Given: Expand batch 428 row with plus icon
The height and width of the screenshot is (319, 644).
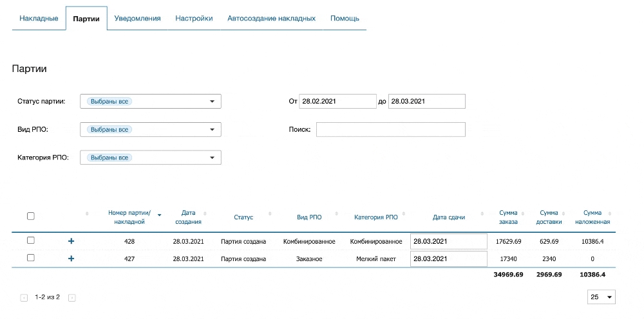Looking at the screenshot, I should 71,241.
